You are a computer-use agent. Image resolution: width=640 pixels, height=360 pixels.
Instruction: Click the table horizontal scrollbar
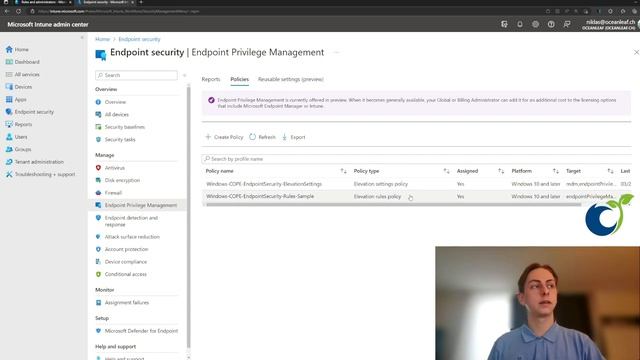393,204
